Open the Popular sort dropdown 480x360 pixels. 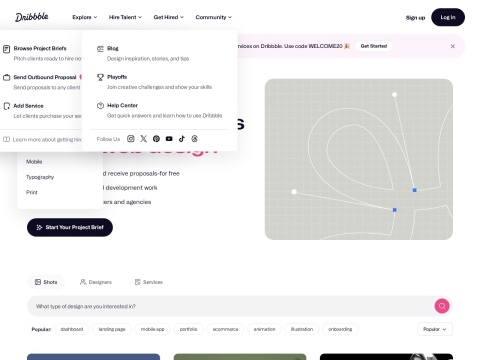[x=435, y=329]
